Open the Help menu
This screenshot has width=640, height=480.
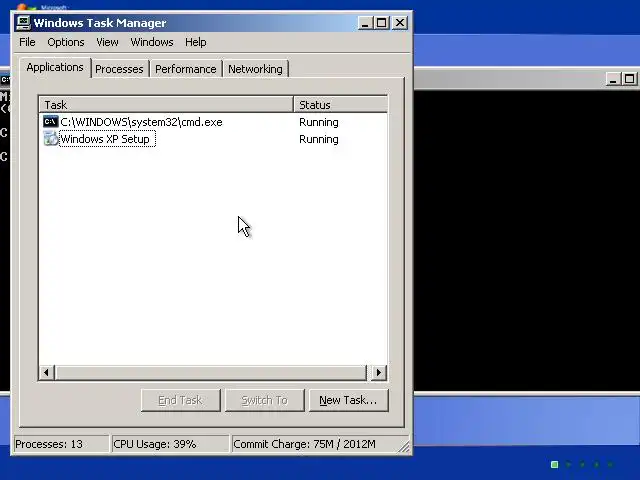coord(196,42)
